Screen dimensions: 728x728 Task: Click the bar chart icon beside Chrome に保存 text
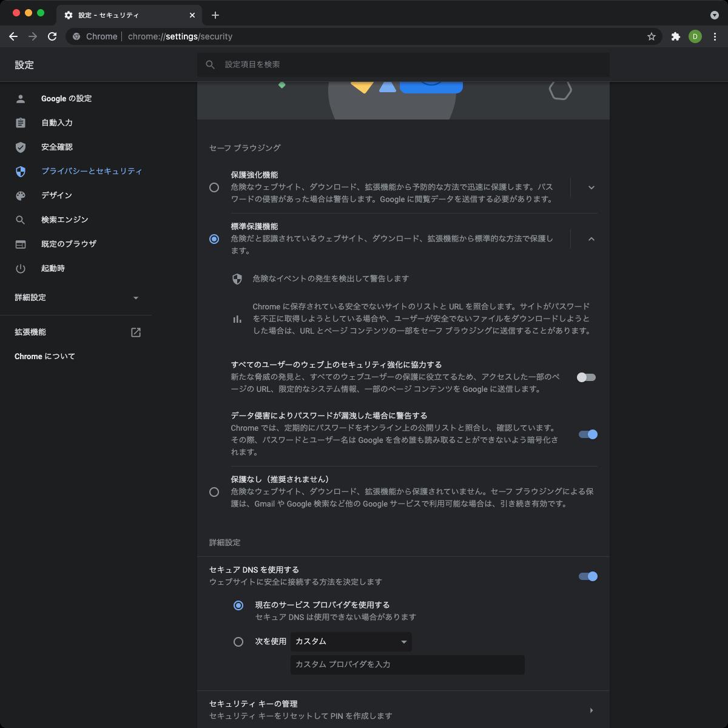click(x=237, y=319)
